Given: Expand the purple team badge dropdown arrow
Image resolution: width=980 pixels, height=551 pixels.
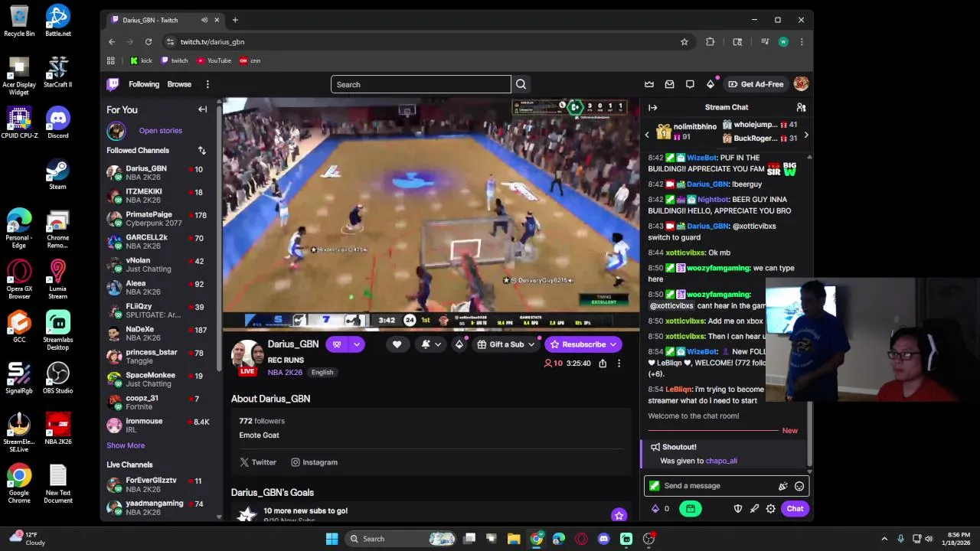Looking at the screenshot, I should [357, 344].
